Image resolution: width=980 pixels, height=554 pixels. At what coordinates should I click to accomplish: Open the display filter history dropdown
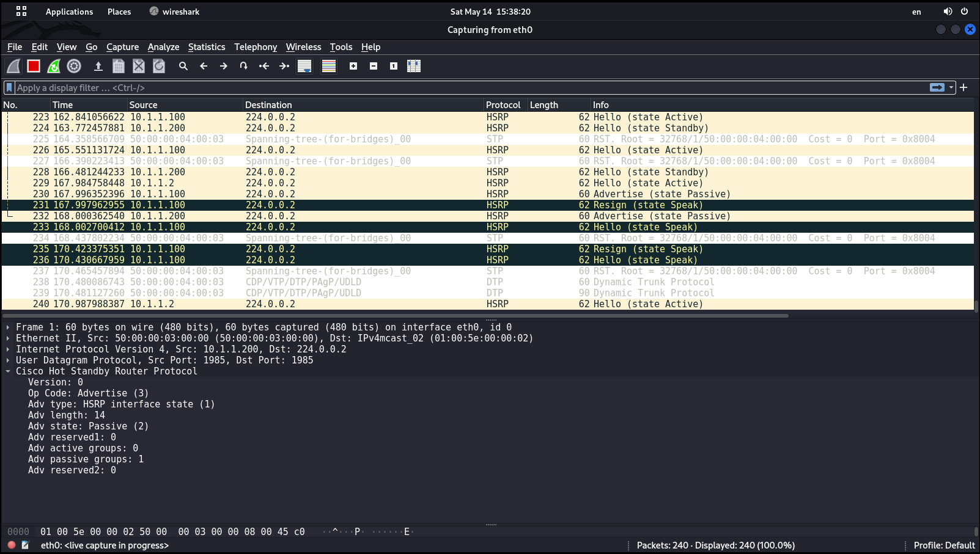click(x=951, y=87)
